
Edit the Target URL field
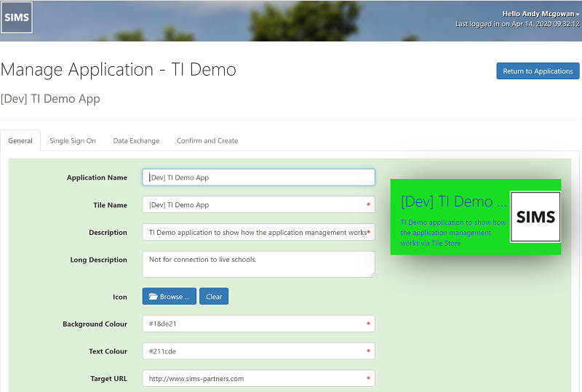click(x=259, y=379)
